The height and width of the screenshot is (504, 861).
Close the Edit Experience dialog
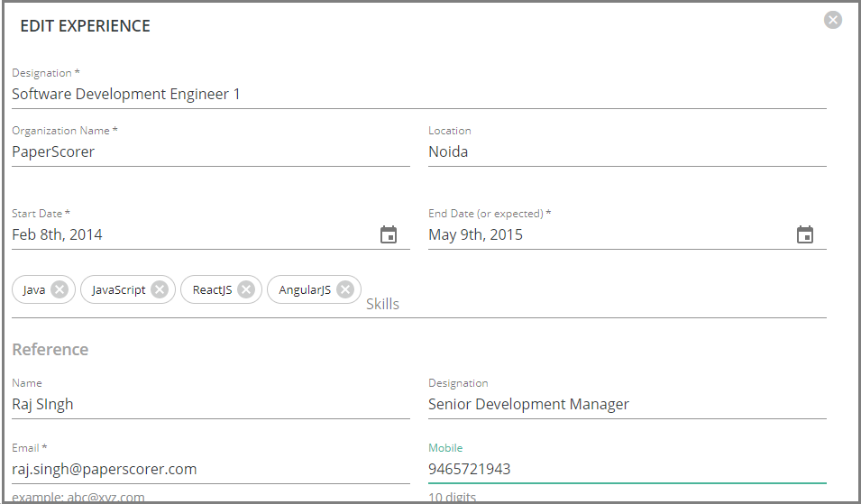tap(833, 20)
